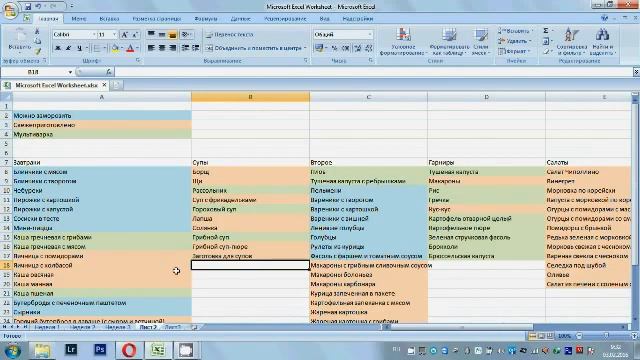Image resolution: width=640 pixels, height=360 pixels.
Task: Open the Name Box dropdown arrow
Action: tap(70, 72)
